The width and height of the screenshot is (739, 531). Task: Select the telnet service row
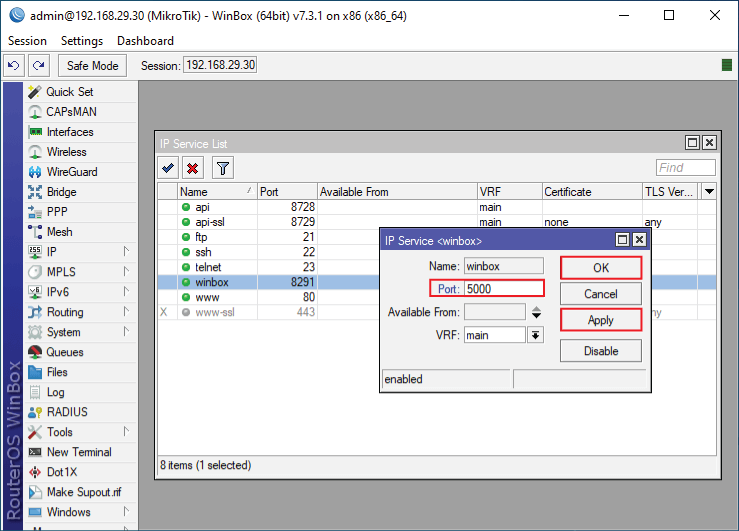pos(269,267)
